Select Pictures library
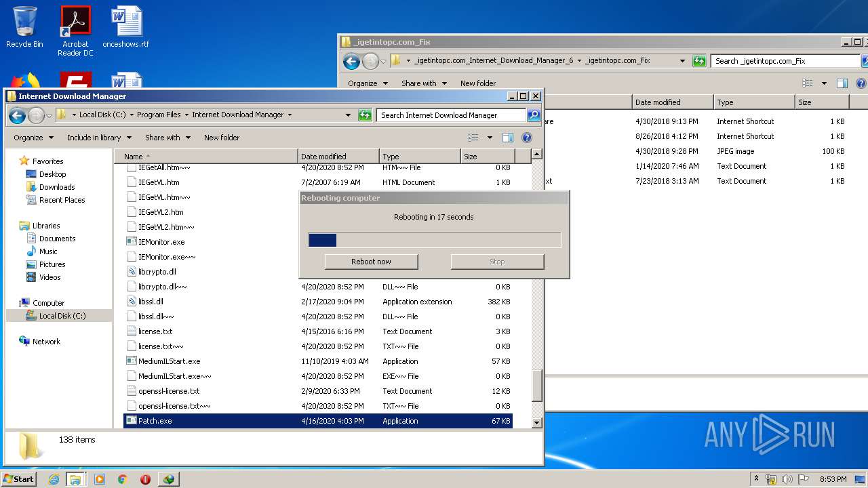 point(52,264)
